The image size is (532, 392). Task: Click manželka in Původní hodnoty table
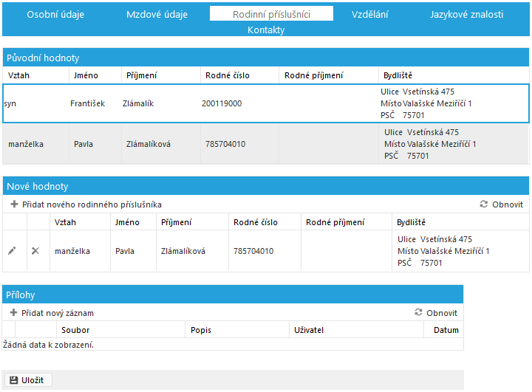(26, 144)
